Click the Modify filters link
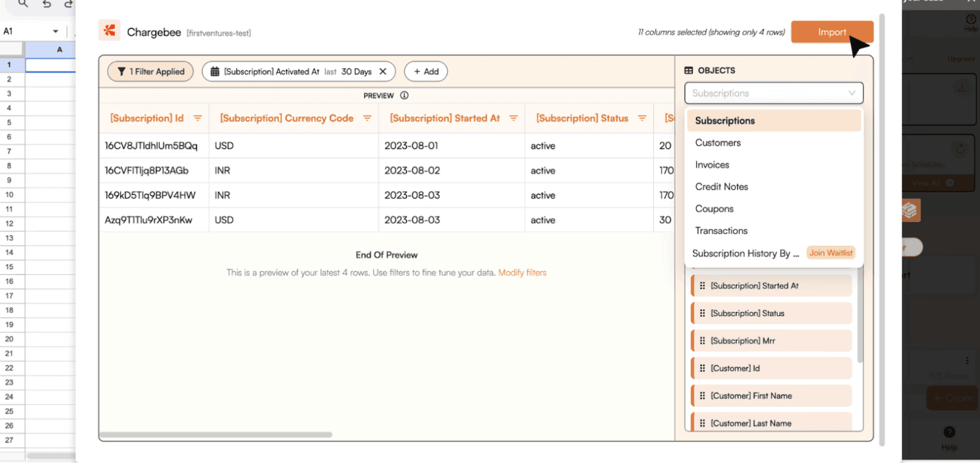980x463 pixels. 522,273
